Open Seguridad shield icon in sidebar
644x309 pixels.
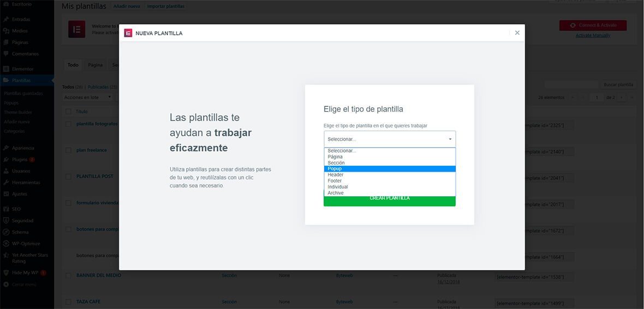click(x=6, y=220)
